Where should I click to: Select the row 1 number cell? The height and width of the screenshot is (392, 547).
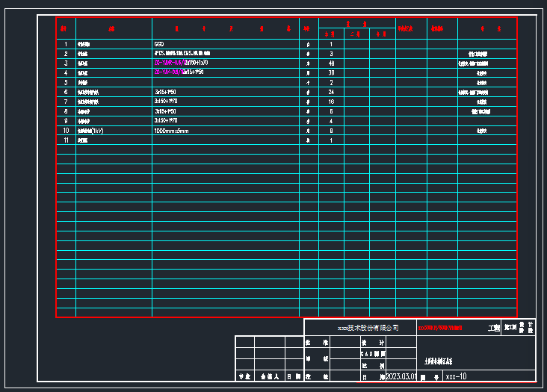pos(66,45)
